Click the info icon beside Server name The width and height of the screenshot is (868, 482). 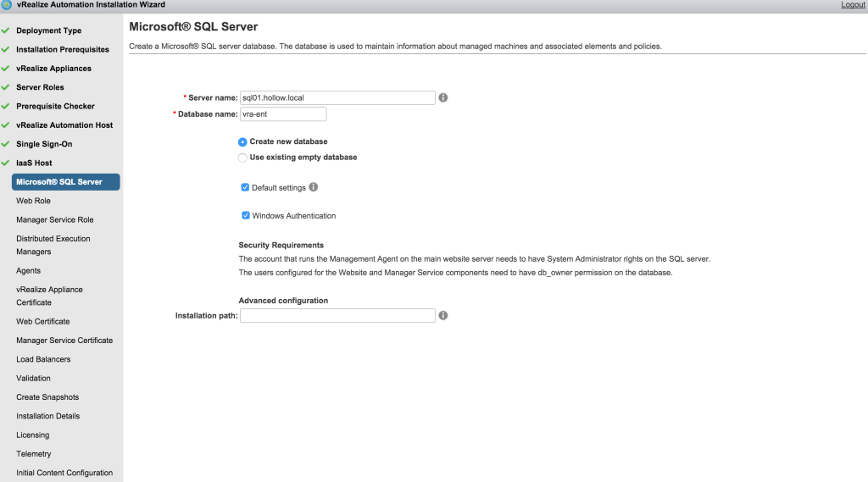[443, 97]
